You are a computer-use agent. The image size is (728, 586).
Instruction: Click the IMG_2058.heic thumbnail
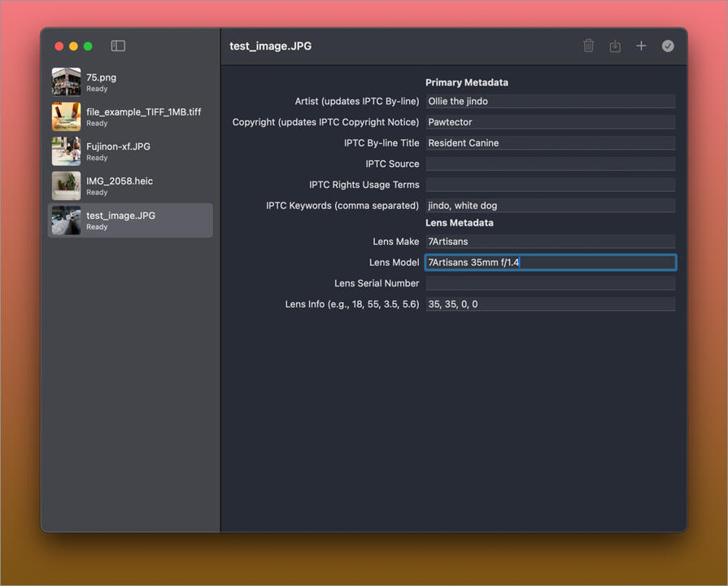click(67, 186)
